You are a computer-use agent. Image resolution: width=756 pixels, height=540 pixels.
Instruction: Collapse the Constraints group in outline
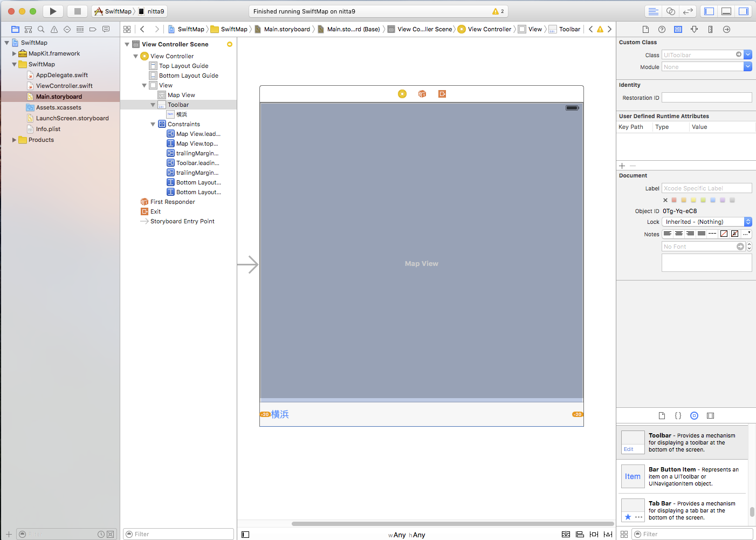click(153, 124)
